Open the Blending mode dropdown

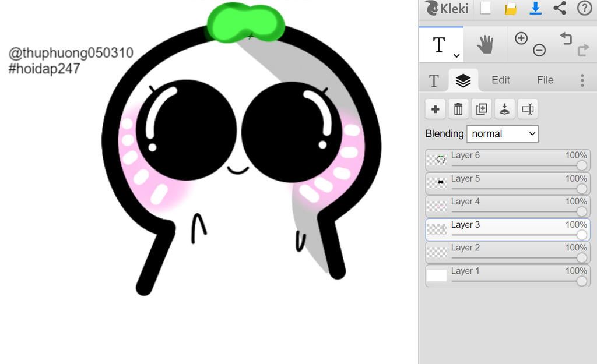click(503, 134)
